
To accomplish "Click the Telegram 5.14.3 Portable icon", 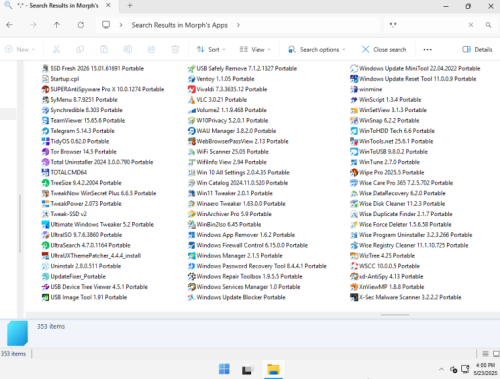I will click(x=45, y=131).
